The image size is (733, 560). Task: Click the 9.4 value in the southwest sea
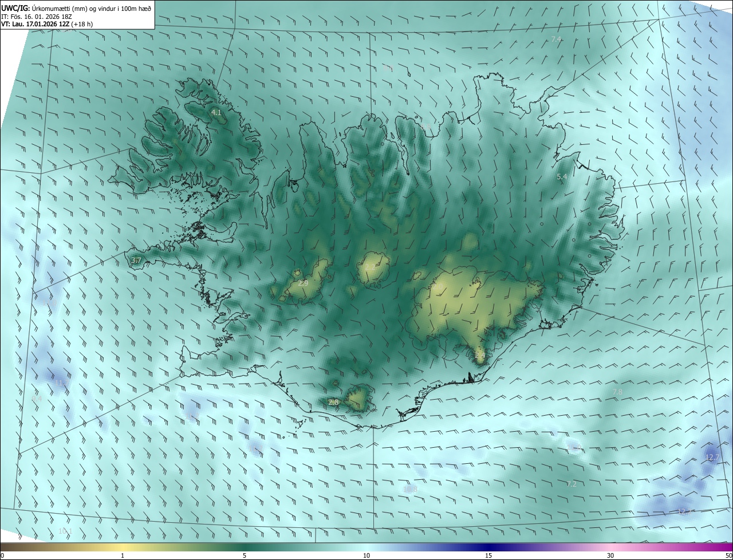[37, 398]
